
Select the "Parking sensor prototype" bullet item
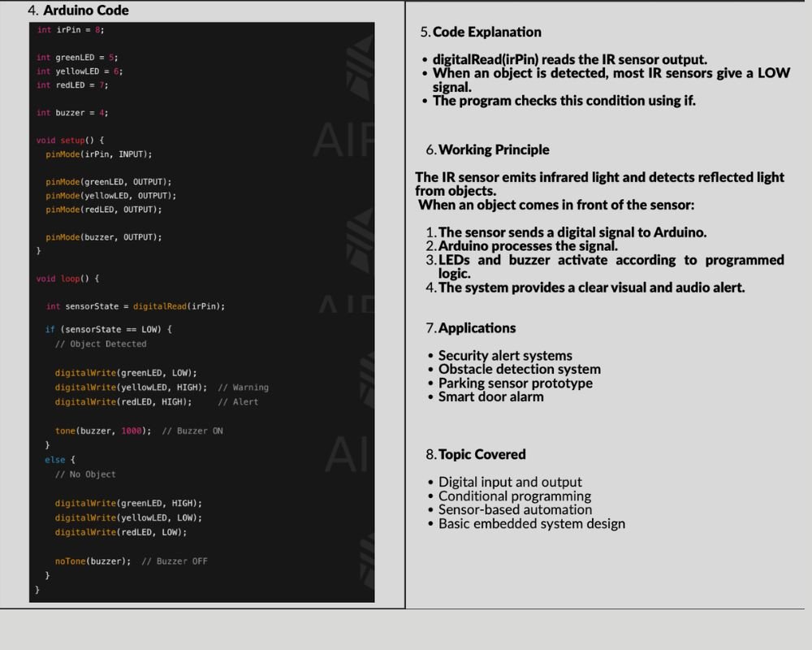coord(515,383)
